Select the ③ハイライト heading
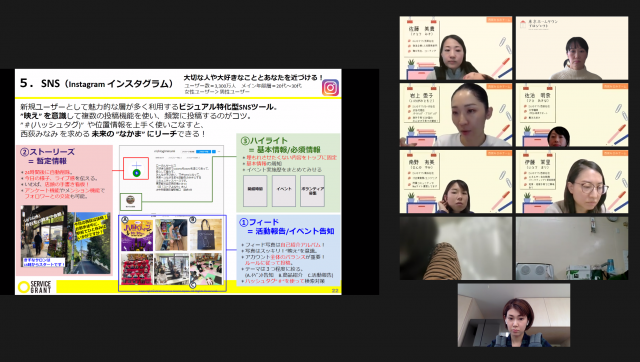The width and height of the screenshot is (640, 362). pos(264,141)
